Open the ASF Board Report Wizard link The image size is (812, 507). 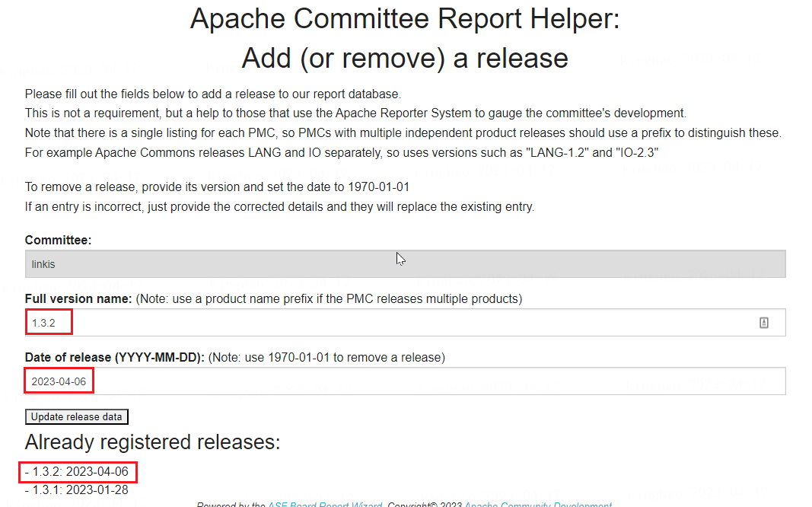(x=326, y=505)
